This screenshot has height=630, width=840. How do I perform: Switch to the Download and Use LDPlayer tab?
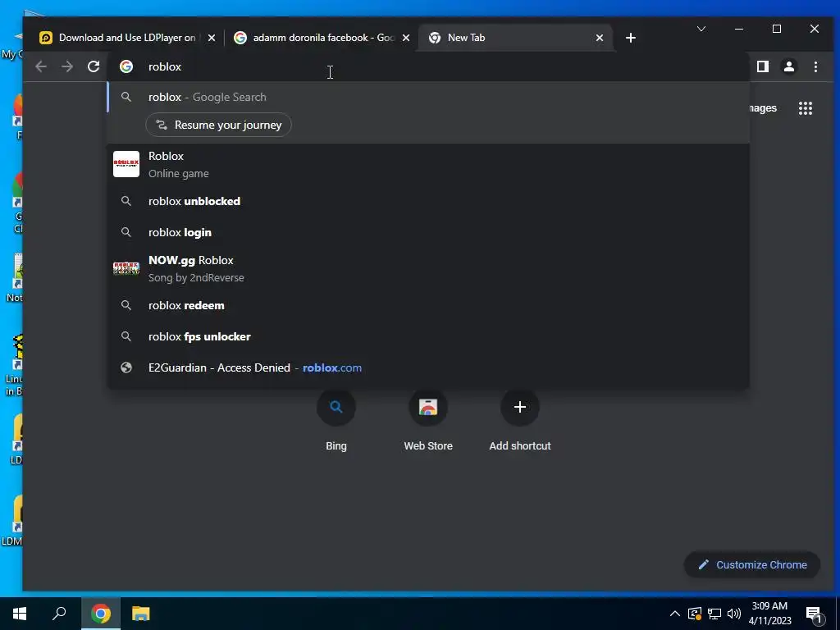click(x=127, y=38)
